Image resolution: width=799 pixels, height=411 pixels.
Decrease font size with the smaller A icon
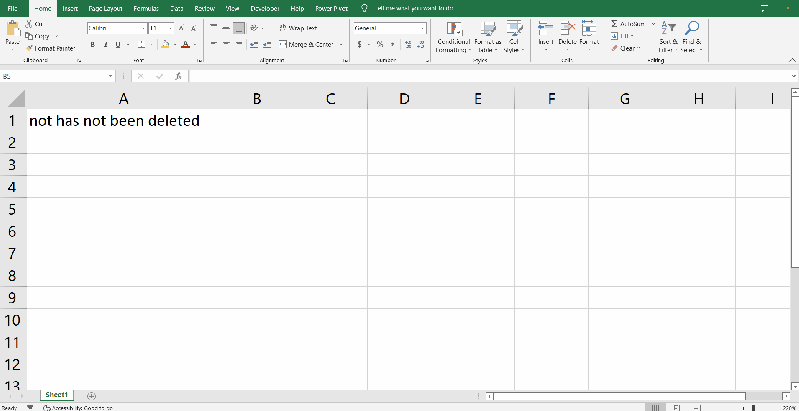(193, 29)
